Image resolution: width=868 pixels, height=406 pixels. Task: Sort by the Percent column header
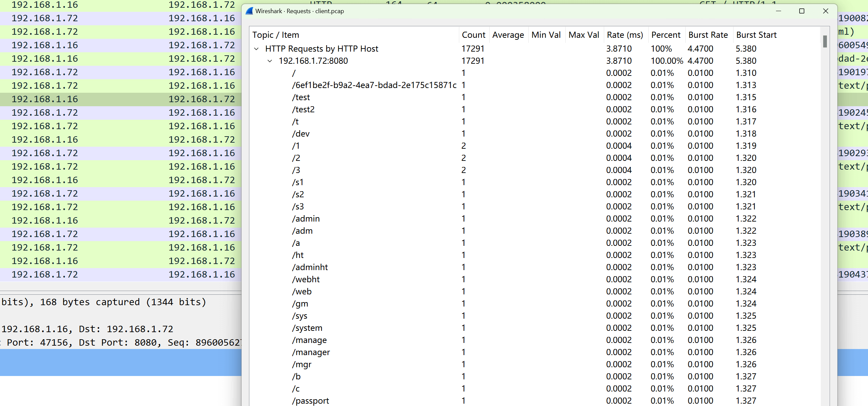[666, 35]
